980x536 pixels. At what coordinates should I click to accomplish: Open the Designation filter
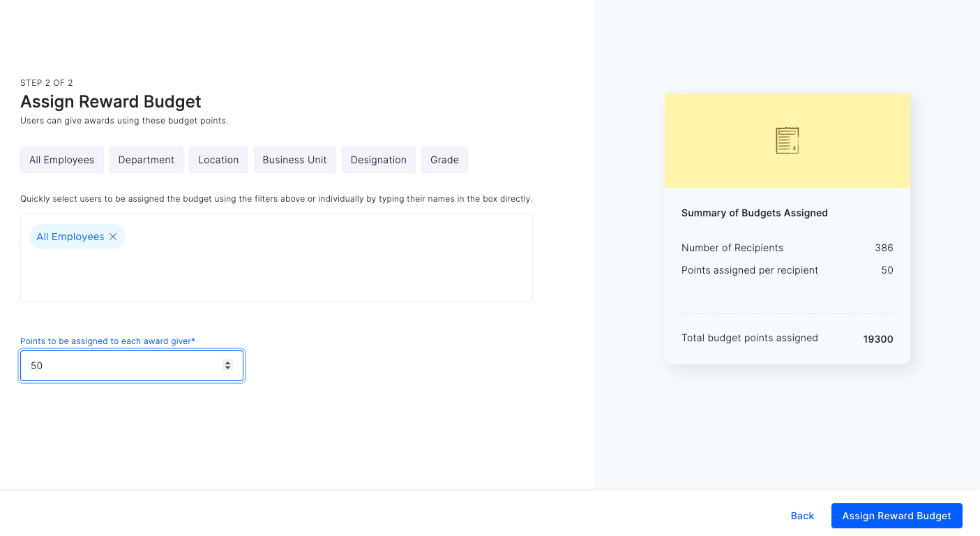[379, 160]
